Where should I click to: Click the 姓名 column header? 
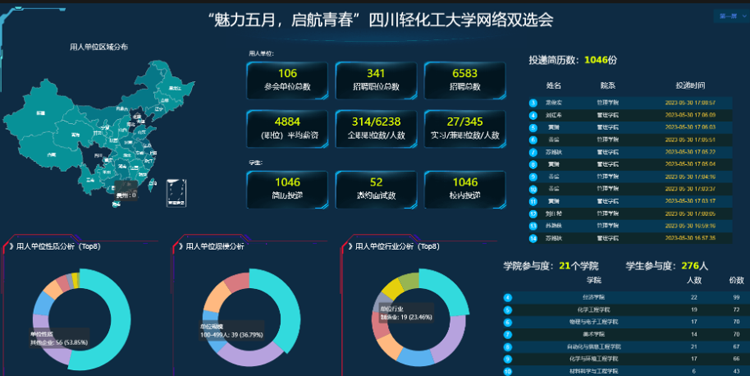[x=554, y=86]
